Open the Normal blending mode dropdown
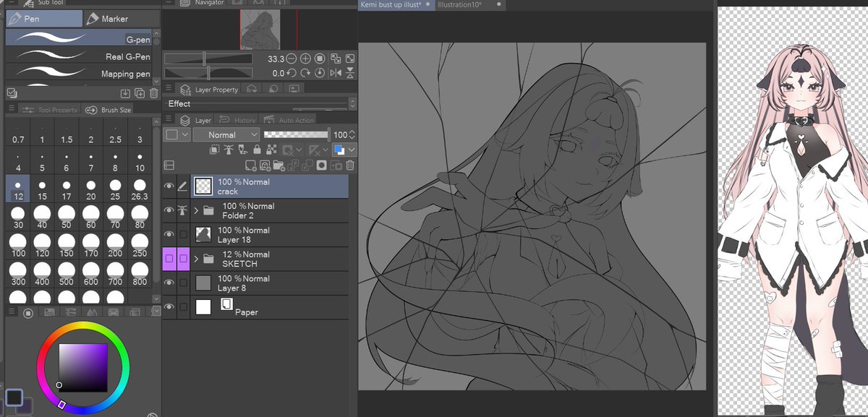This screenshot has width=868, height=417. 226,134
